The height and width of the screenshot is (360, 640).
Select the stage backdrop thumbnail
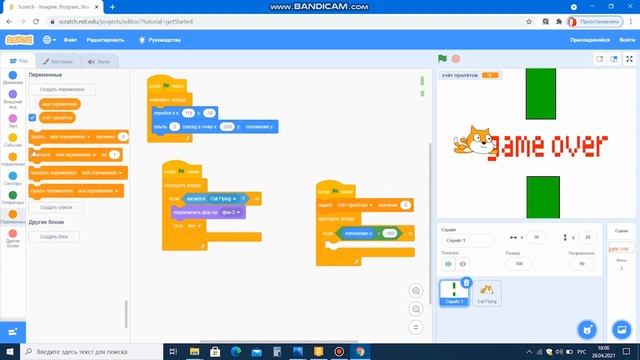621,248
